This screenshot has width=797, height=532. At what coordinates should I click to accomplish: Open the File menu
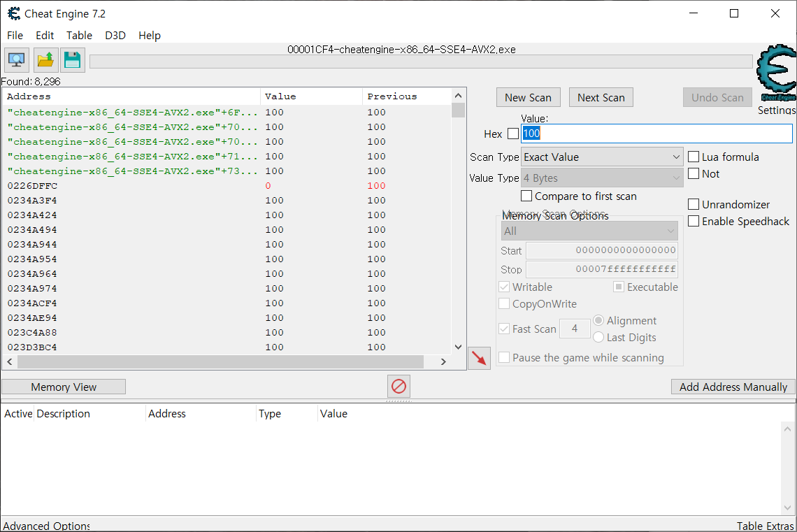click(15, 36)
